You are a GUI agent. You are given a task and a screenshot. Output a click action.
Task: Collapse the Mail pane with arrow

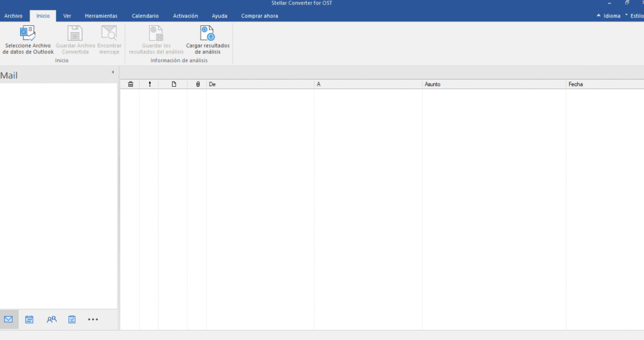113,72
